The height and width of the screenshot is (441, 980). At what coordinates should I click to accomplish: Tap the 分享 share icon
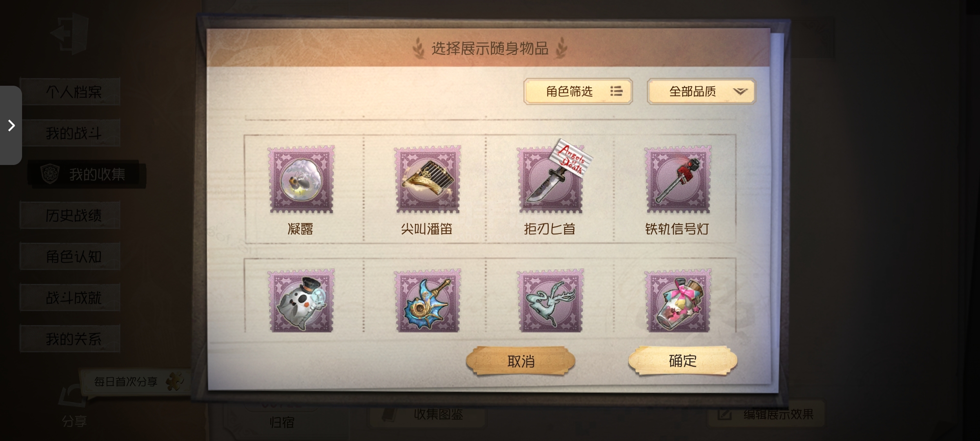(x=73, y=406)
